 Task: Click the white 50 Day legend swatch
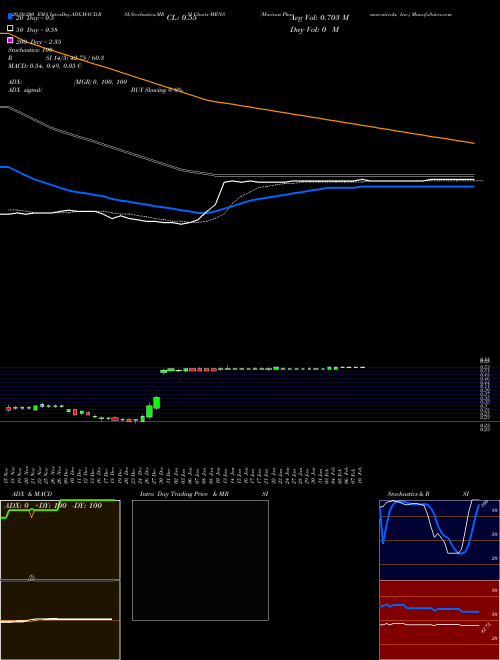pos(11,29)
